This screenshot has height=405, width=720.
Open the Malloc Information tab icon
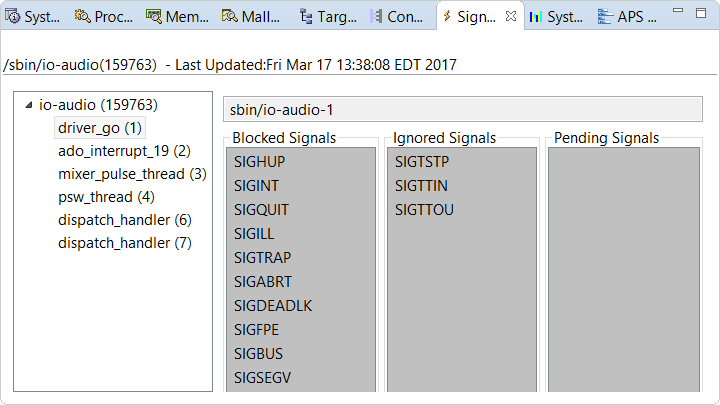click(230, 16)
